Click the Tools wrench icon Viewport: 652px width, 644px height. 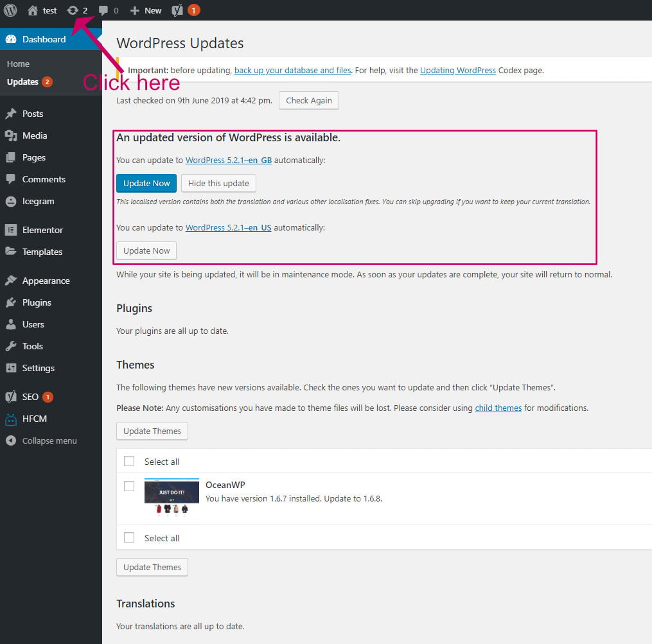coord(11,346)
